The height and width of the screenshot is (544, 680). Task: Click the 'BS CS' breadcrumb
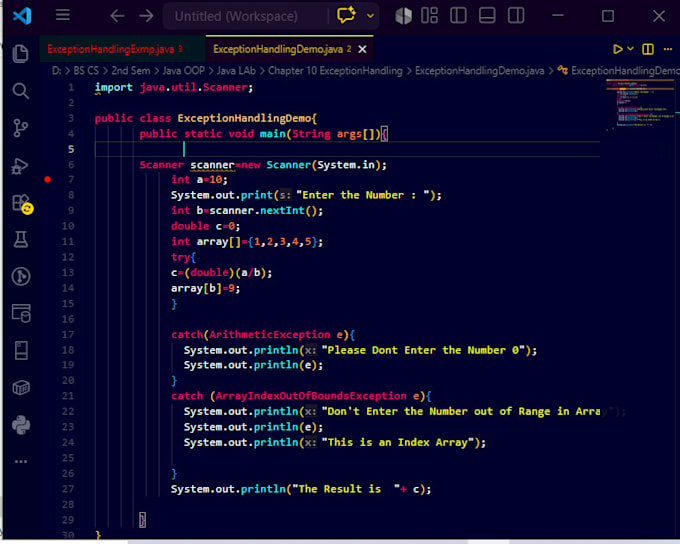tap(86, 71)
